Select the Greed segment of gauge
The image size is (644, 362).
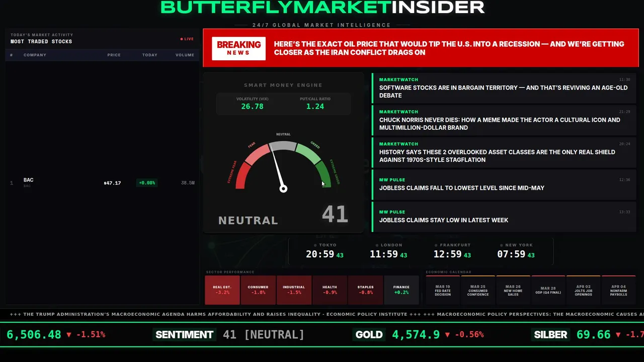(308, 154)
